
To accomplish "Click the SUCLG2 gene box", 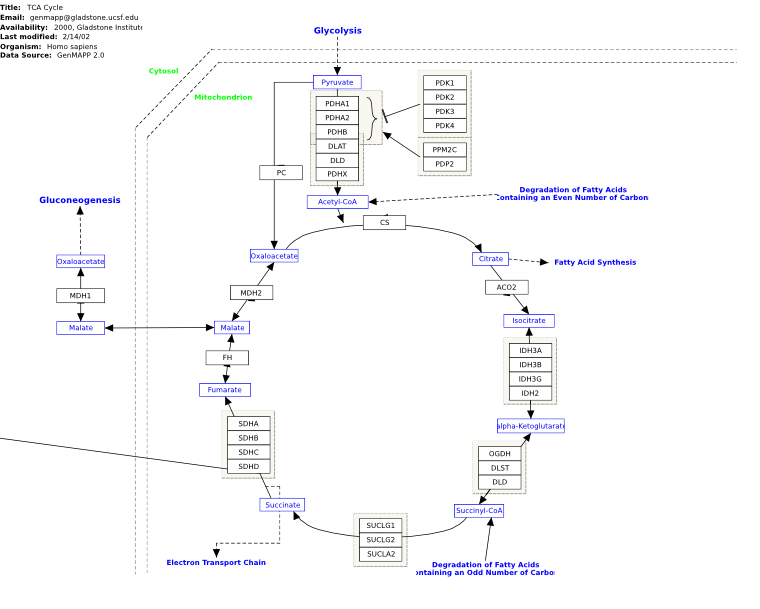I will (380, 540).
